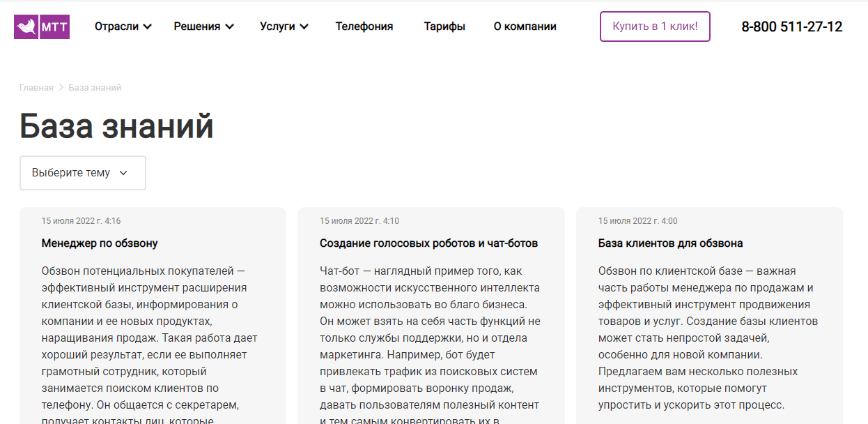This screenshot has height=424, width=868.
Task: Click the Услуги navigation label
Action: [277, 26]
